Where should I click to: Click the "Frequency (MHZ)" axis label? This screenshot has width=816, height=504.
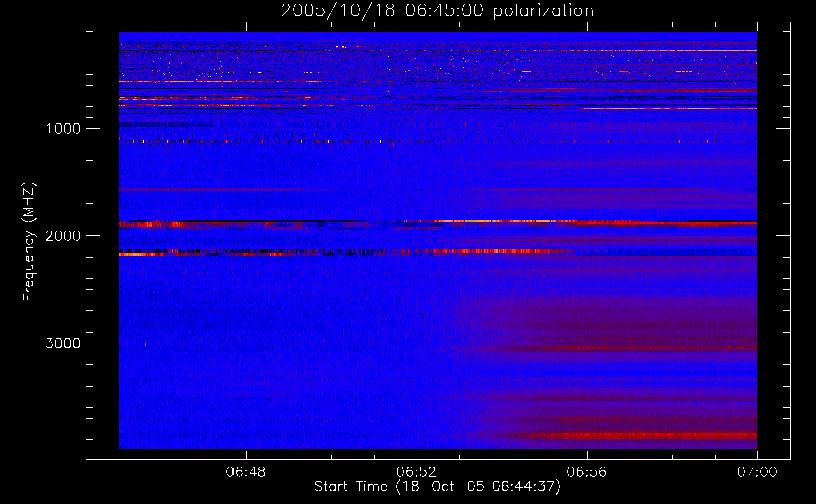(29, 242)
